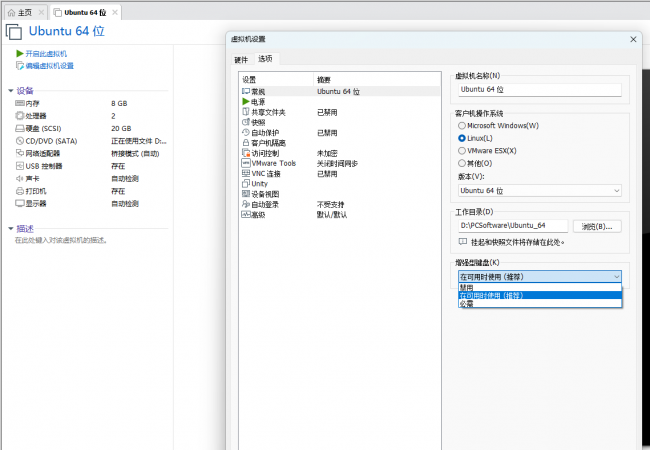Click the 关闭时间同步 summary text

coord(337,164)
